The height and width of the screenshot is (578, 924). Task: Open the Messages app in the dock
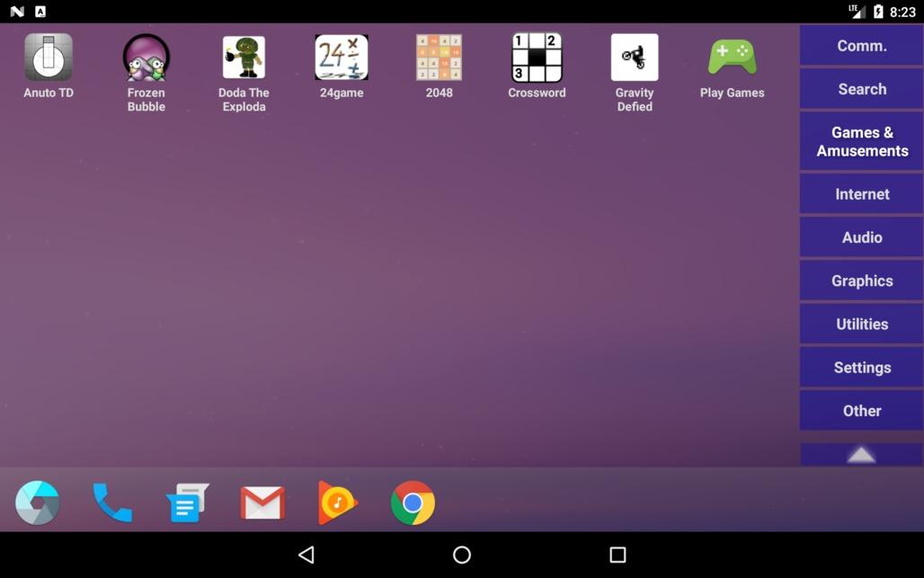[x=187, y=502]
